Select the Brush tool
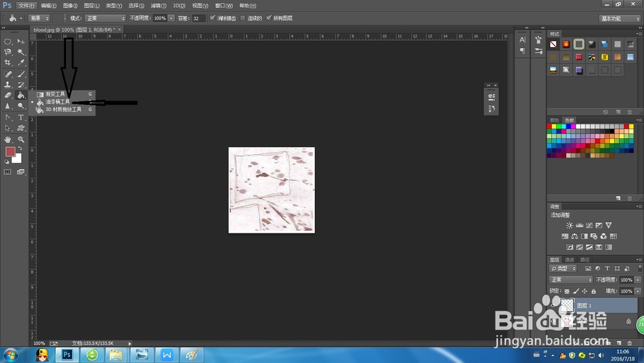The height and width of the screenshot is (363, 644). tap(21, 74)
